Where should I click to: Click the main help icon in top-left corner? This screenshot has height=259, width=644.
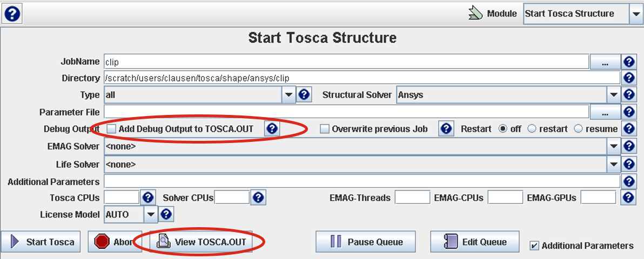12,13
